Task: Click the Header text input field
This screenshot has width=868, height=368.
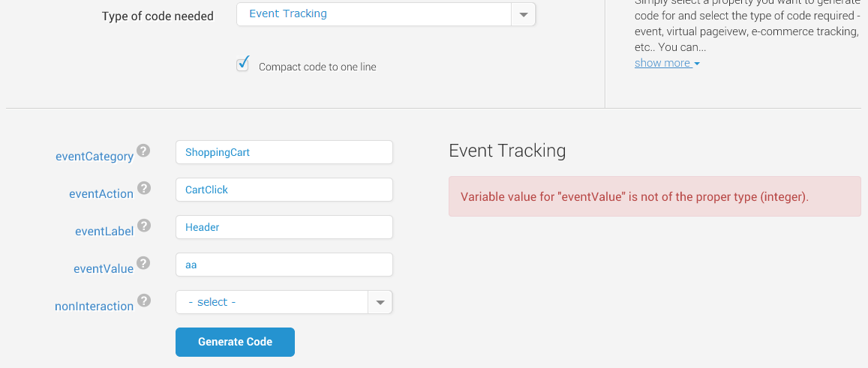Action: click(x=284, y=227)
